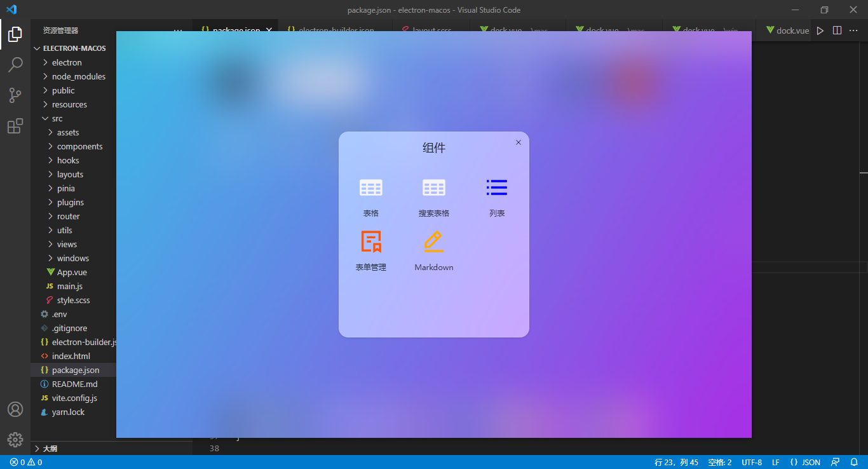Click the notifications bell in status bar
Screen dimensions: 868x469
(854, 462)
